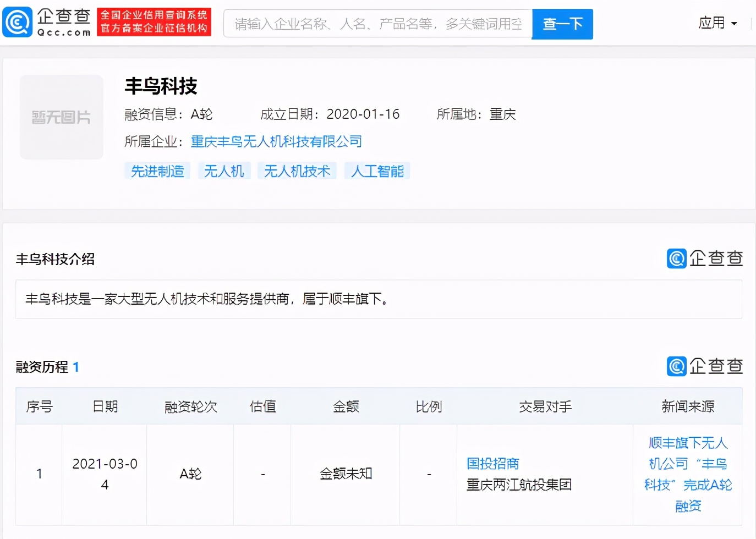The height and width of the screenshot is (539, 756).
Task: Click the 丰鸟科技介绍 section heading
Action: (55, 259)
